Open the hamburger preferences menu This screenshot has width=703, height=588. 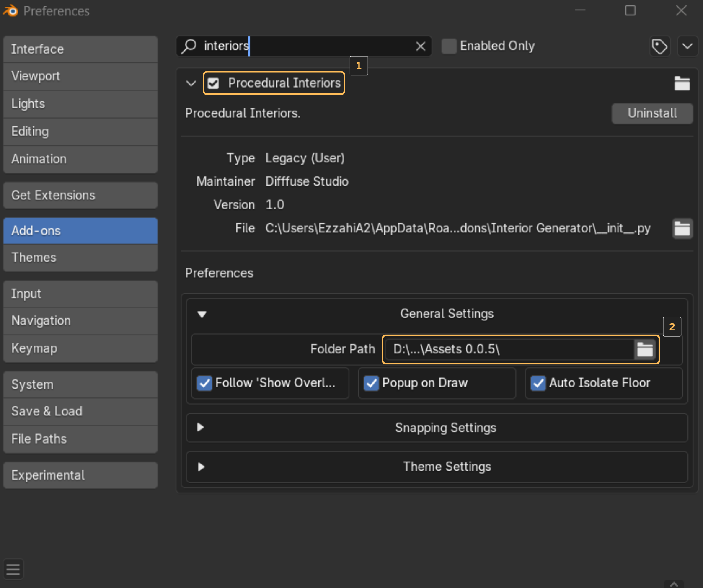coord(13,569)
